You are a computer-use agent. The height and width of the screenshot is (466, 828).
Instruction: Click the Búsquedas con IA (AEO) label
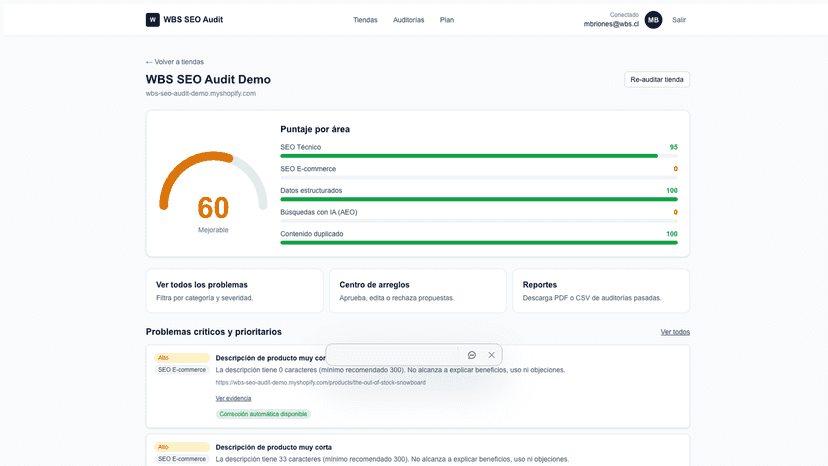(x=318, y=212)
